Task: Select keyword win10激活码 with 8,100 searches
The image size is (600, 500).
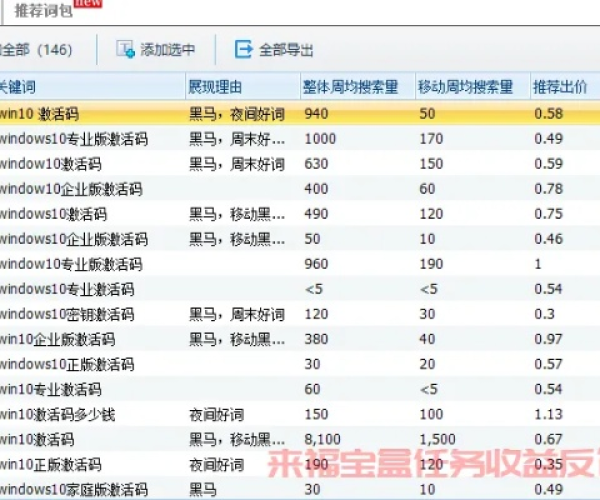Action: click(37, 440)
